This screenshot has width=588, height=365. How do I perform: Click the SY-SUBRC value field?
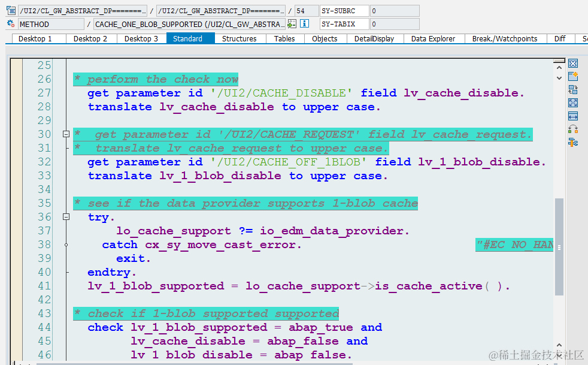[x=395, y=11]
